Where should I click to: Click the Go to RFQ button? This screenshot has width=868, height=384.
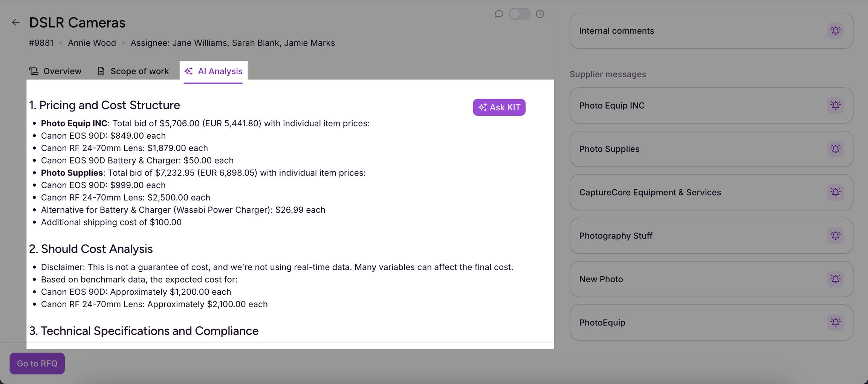point(37,363)
